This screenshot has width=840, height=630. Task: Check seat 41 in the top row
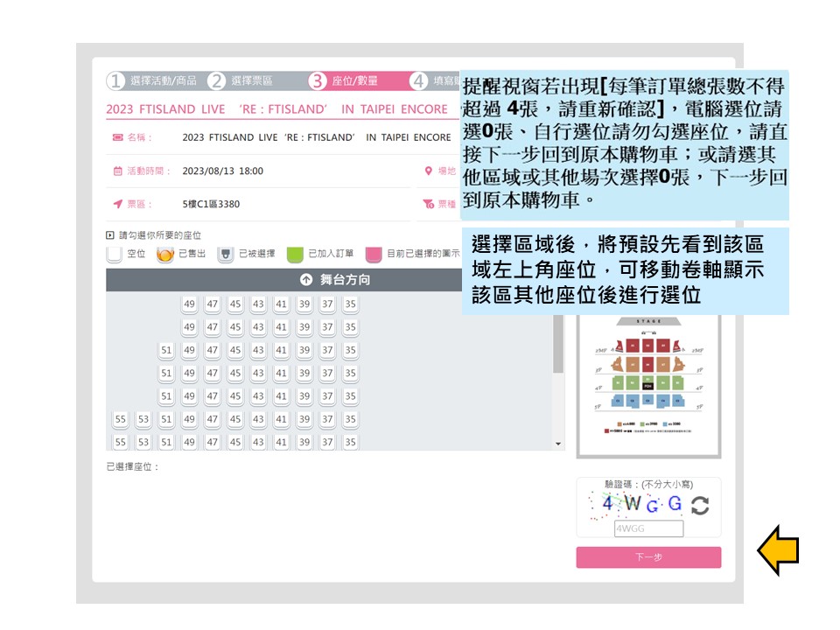(281, 304)
